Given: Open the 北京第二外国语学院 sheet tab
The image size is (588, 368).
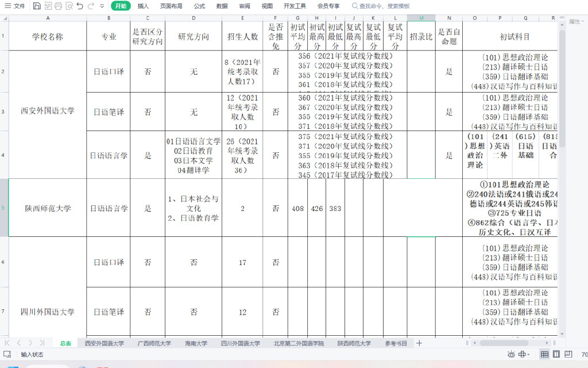Looking at the screenshot, I should coord(299,343).
